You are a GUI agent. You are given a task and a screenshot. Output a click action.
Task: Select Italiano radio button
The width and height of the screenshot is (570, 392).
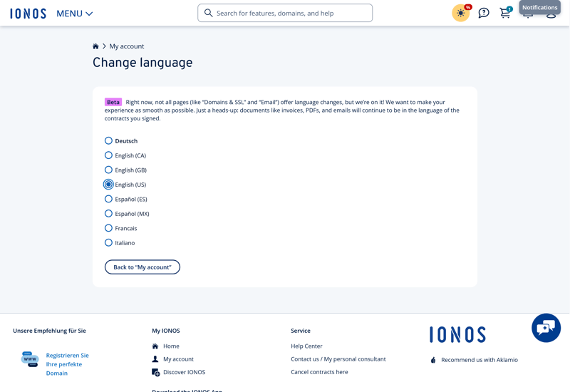pyautogui.click(x=108, y=243)
